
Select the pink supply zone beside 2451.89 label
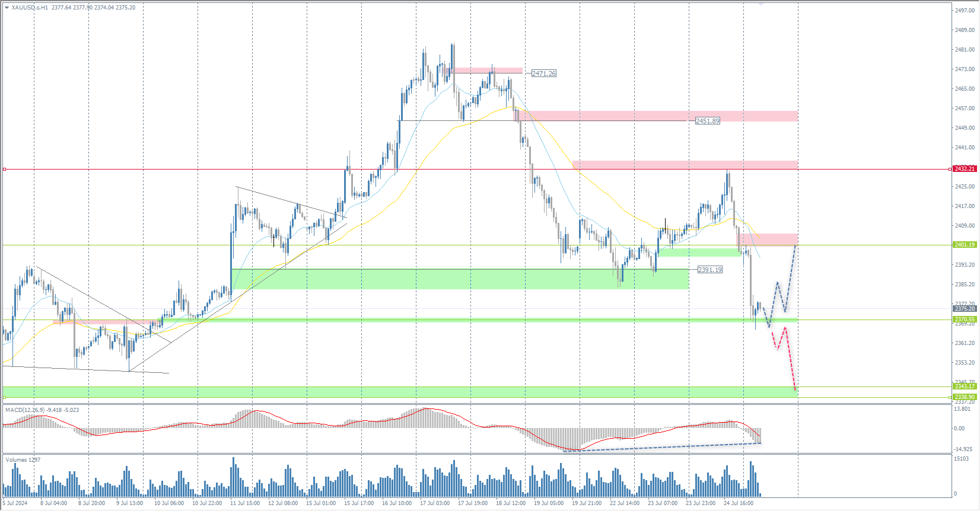tap(656, 116)
